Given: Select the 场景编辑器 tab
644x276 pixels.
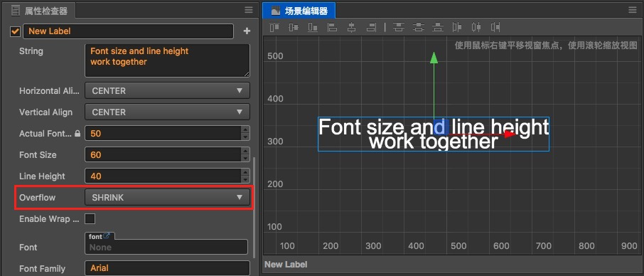Looking at the screenshot, I should pyautogui.click(x=299, y=11).
